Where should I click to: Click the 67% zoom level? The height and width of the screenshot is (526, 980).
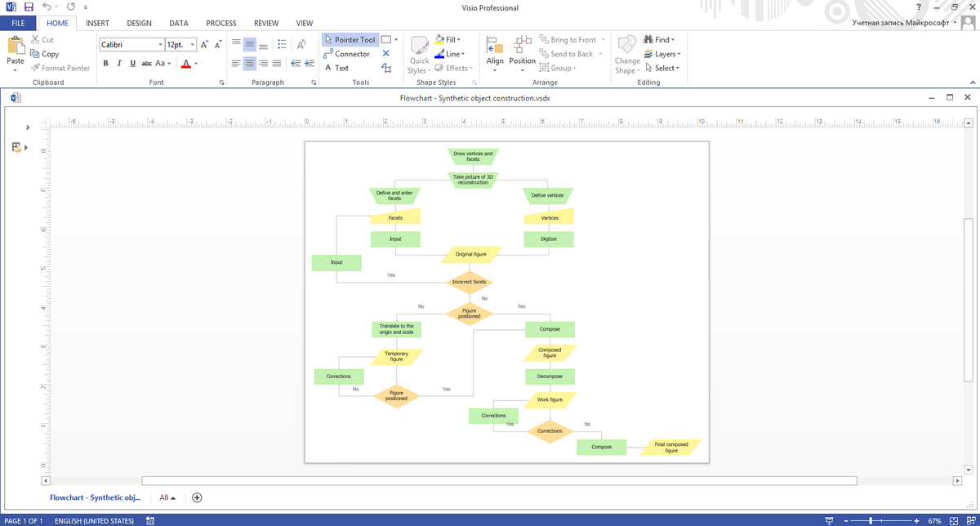pyautogui.click(x=935, y=520)
